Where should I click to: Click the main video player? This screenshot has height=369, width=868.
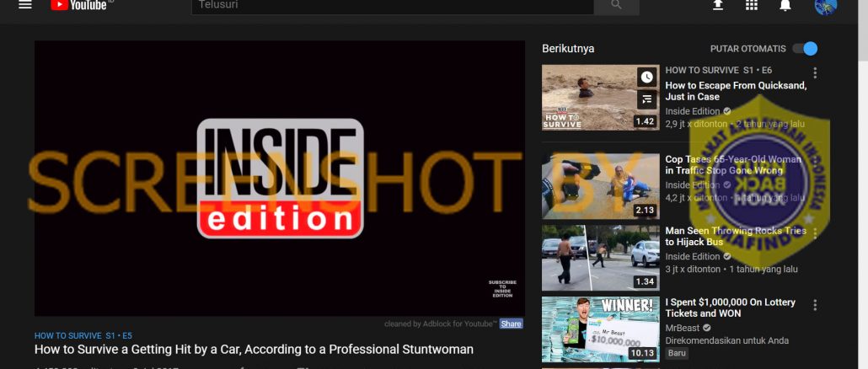280,178
